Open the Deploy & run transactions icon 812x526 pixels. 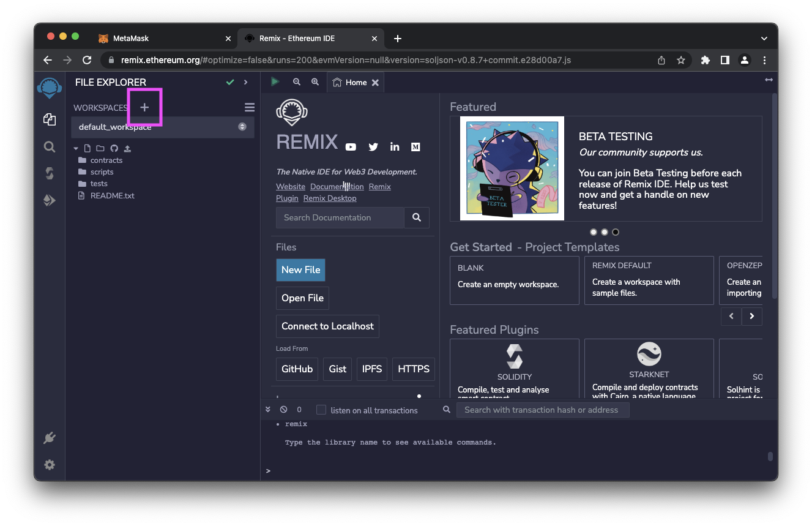pyautogui.click(x=50, y=200)
